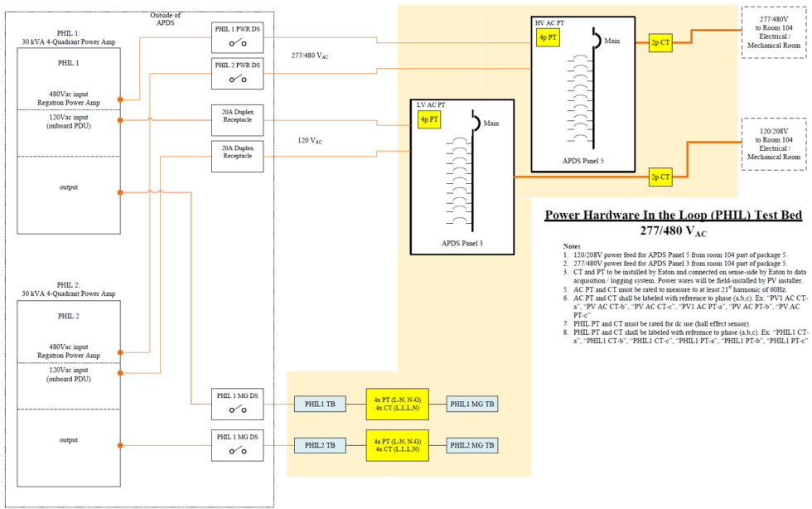Click the PHIL2 MG TB block

[472, 445]
